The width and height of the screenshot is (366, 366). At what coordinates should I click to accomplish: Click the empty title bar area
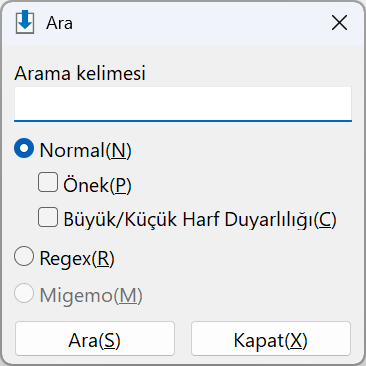click(x=200, y=23)
